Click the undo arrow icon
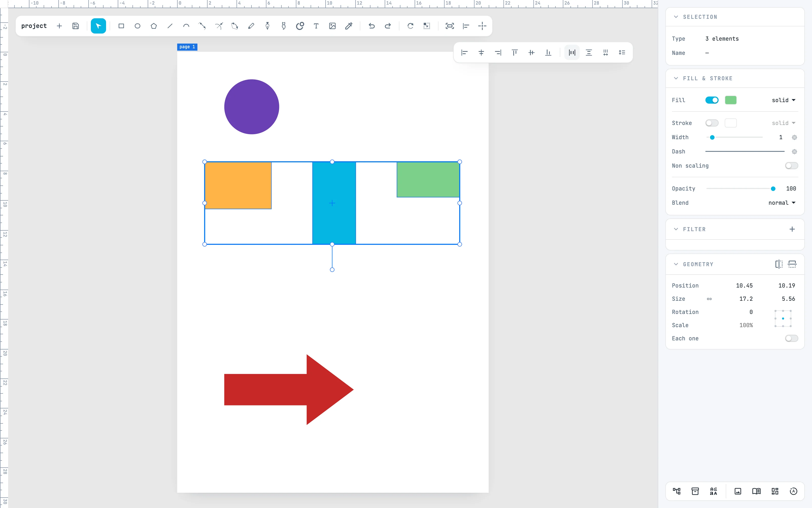 coord(371,26)
